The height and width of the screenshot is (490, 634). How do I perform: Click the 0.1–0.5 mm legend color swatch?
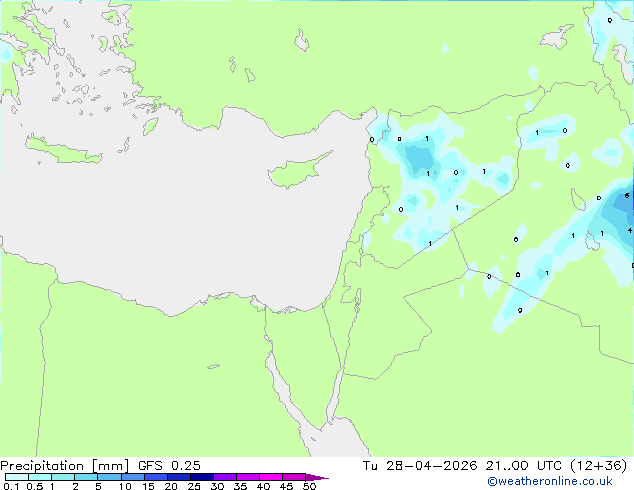(17, 477)
